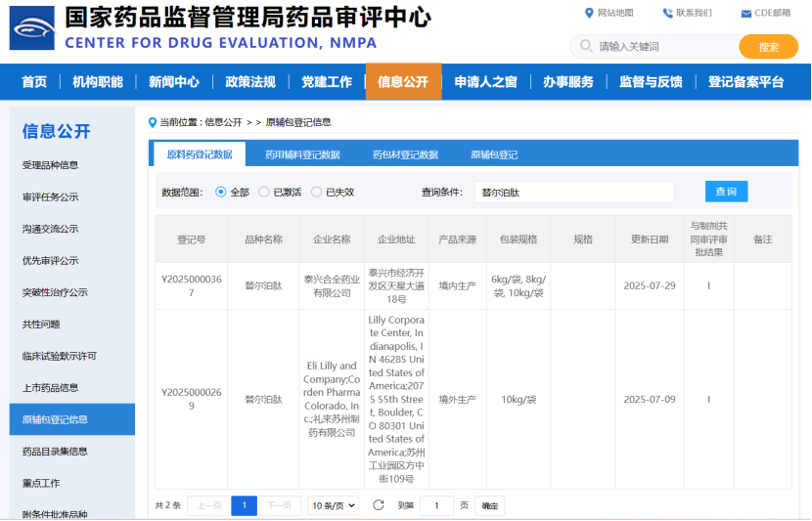812x521 pixels.
Task: Click the CDE logo icon
Action: (32, 28)
